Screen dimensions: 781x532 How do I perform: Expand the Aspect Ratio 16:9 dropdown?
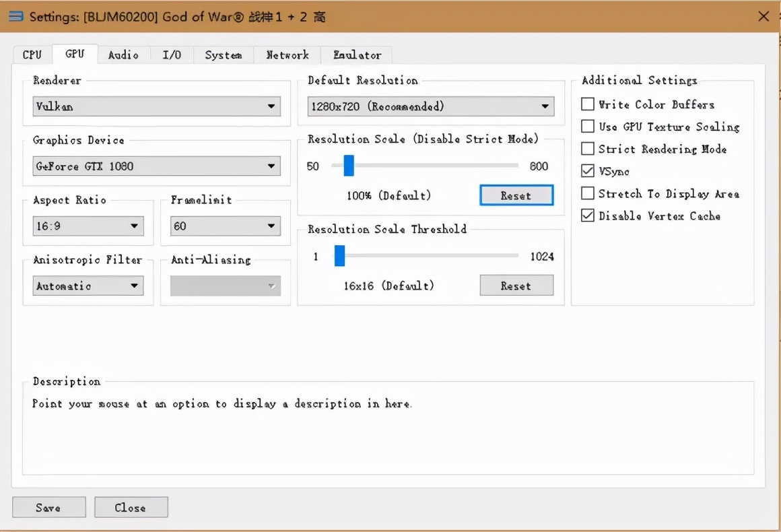click(x=88, y=226)
